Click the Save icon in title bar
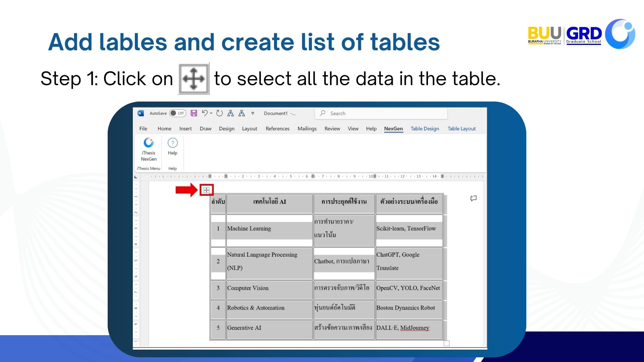The width and height of the screenshot is (644, 362). click(194, 113)
